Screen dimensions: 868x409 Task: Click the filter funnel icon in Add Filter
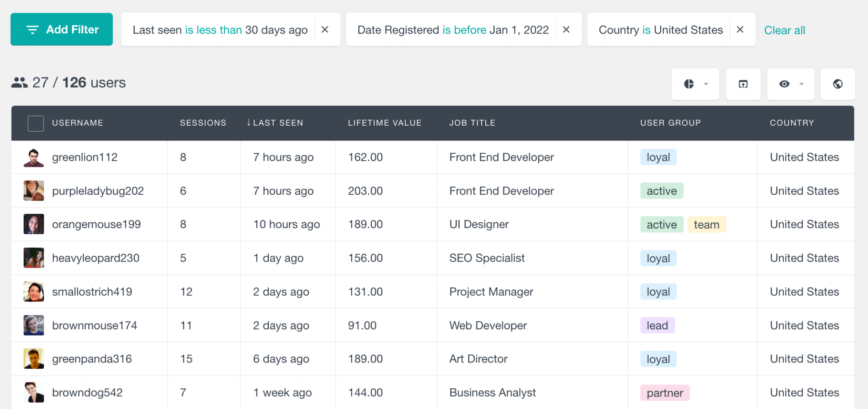point(33,29)
